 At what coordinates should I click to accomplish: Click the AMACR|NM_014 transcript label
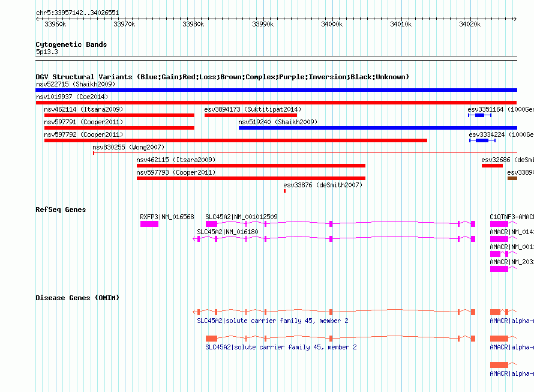512,232
